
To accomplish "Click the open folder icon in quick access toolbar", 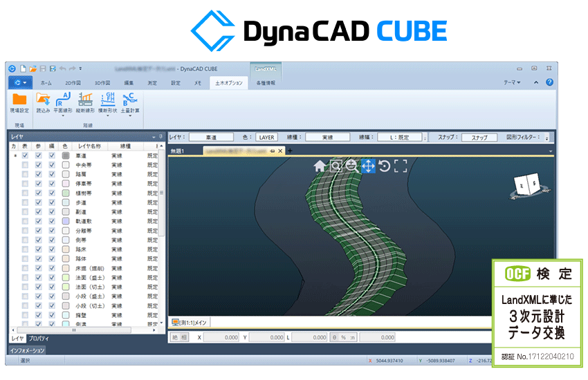I will pos(33,68).
